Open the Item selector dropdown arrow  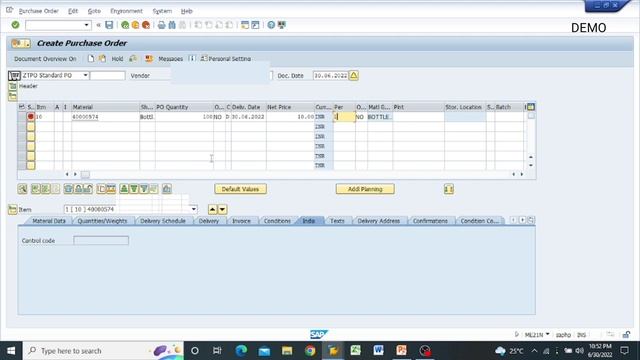tap(193, 209)
